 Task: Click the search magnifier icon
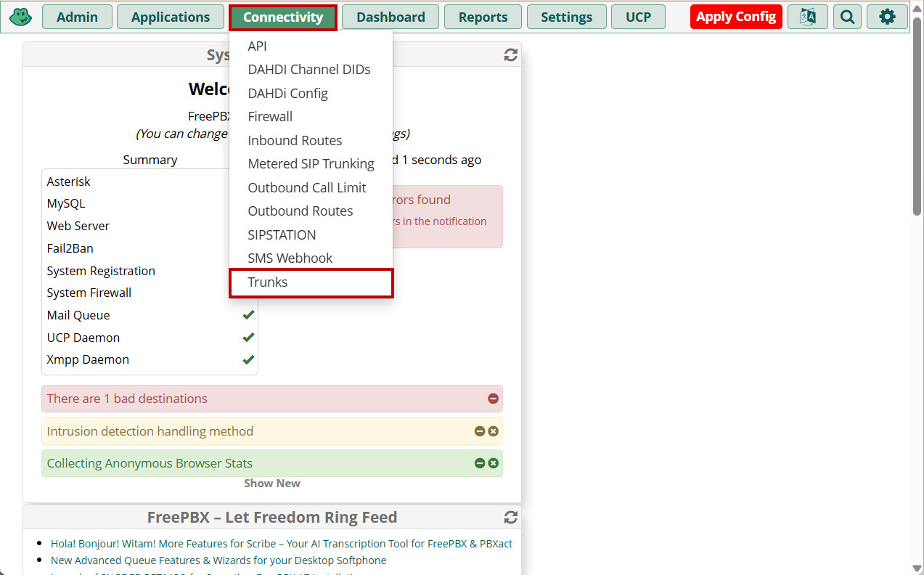[x=847, y=17]
